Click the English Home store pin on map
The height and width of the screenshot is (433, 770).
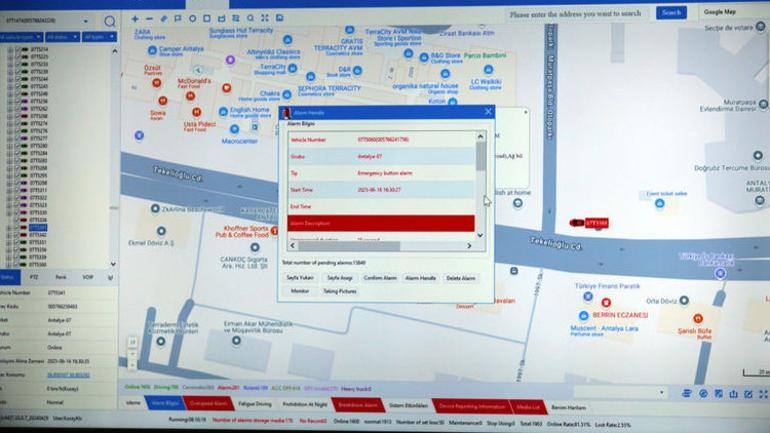click(x=223, y=111)
